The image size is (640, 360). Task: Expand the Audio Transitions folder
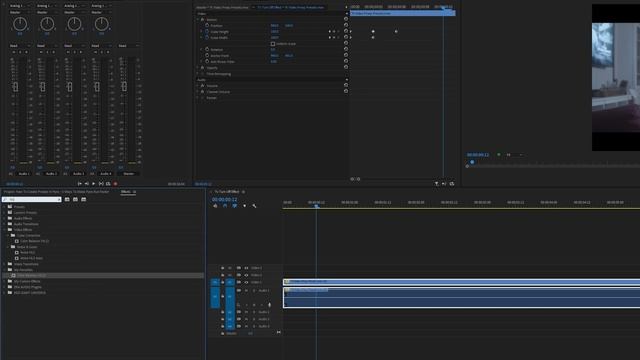[4, 224]
